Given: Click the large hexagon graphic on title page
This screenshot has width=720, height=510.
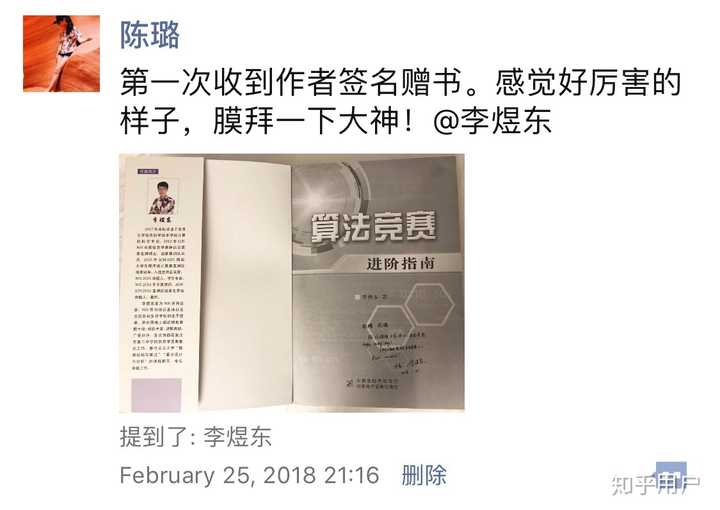Looking at the screenshot, I should tap(429, 304).
